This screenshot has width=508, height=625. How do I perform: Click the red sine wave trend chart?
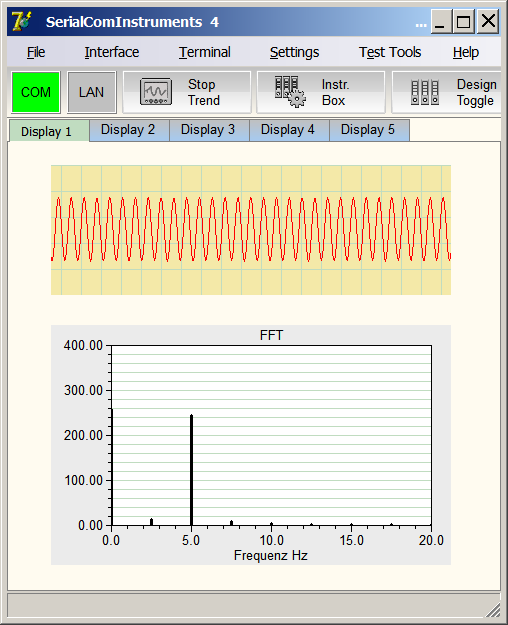tap(251, 230)
